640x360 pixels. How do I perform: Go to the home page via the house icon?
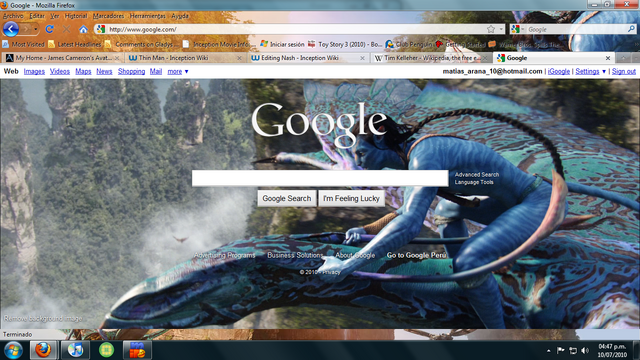pos(83,29)
